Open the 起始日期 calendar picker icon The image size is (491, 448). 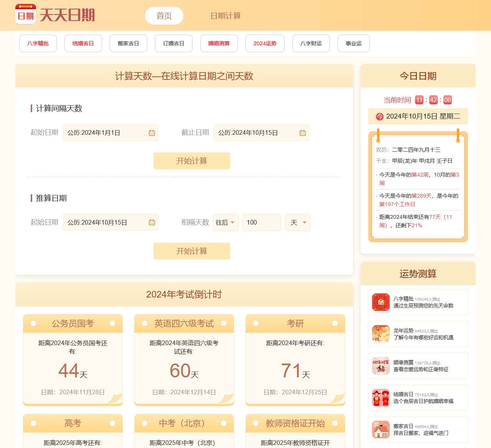click(151, 133)
